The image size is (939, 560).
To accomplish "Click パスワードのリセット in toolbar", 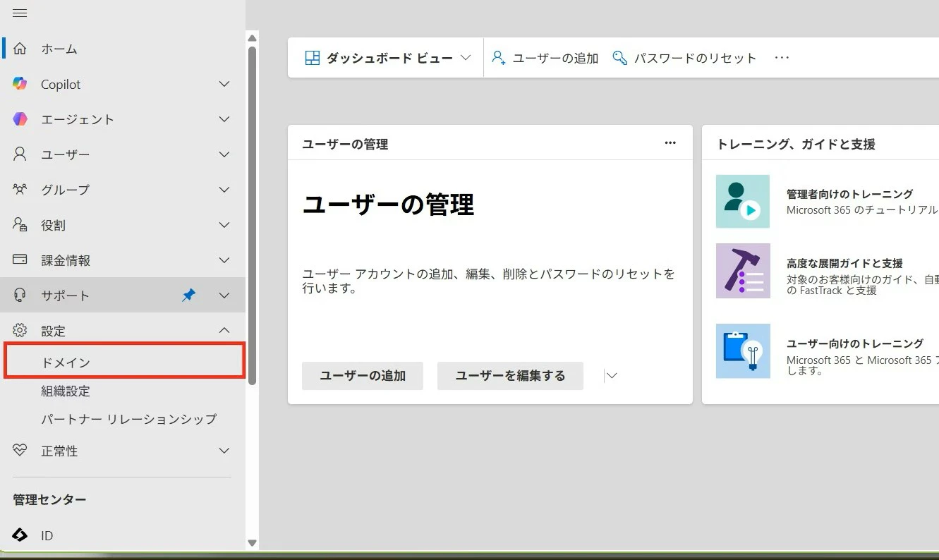I will 684,58.
